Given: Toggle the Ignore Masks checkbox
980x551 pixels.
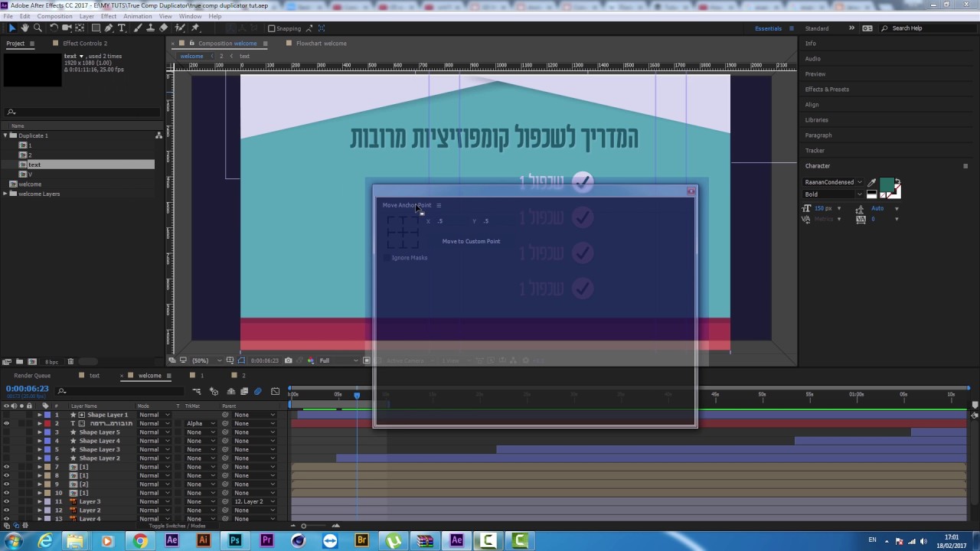Looking at the screenshot, I should tap(386, 258).
